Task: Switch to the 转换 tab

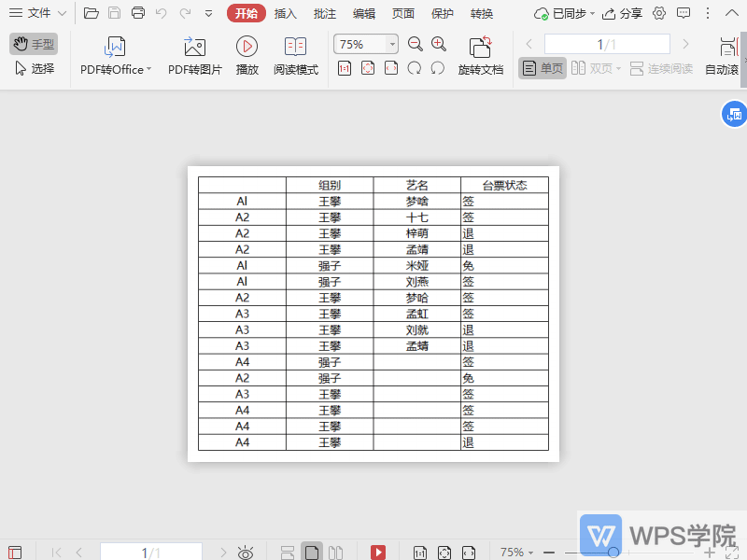Action: pos(482,14)
